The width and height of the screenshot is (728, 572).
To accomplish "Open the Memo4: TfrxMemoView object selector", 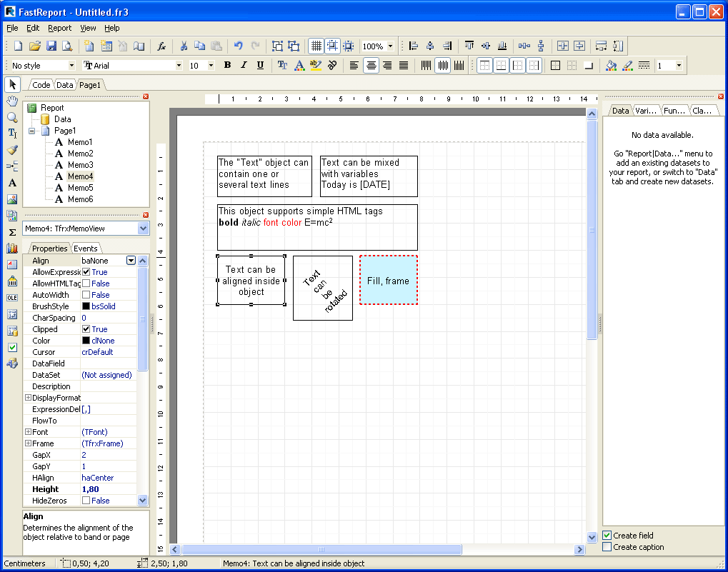I will coord(143,229).
